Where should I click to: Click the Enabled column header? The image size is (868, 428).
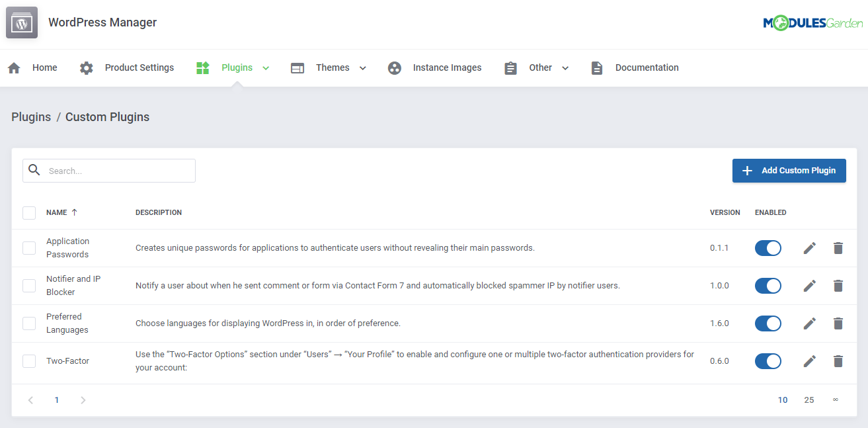(771, 212)
